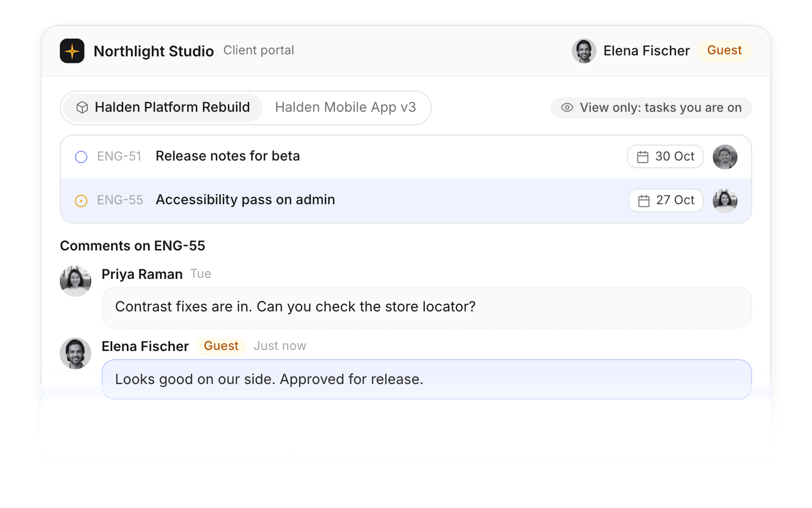This screenshot has width=812, height=508.
Task: Click the Tue timestamp on Priya's comment
Action: pyautogui.click(x=200, y=274)
